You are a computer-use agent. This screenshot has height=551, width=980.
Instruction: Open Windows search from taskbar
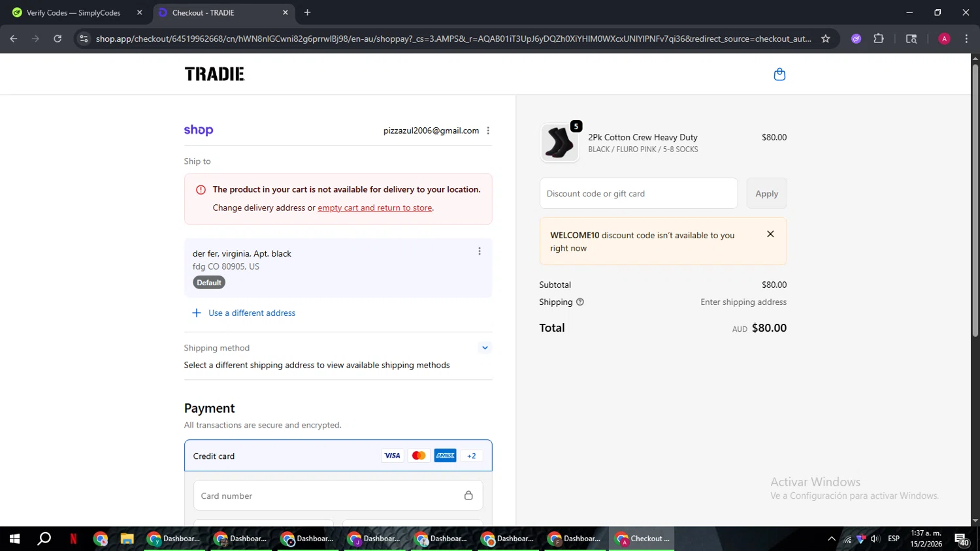tap(44, 539)
